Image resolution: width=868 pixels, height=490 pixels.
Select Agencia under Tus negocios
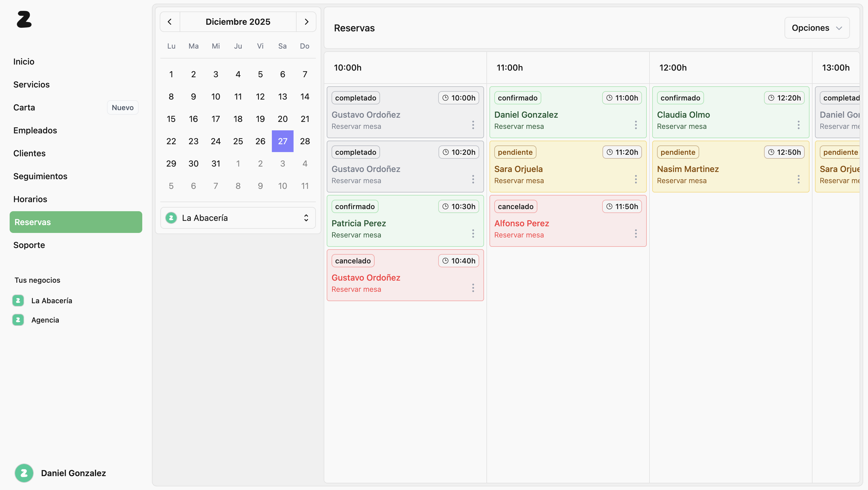click(x=45, y=320)
